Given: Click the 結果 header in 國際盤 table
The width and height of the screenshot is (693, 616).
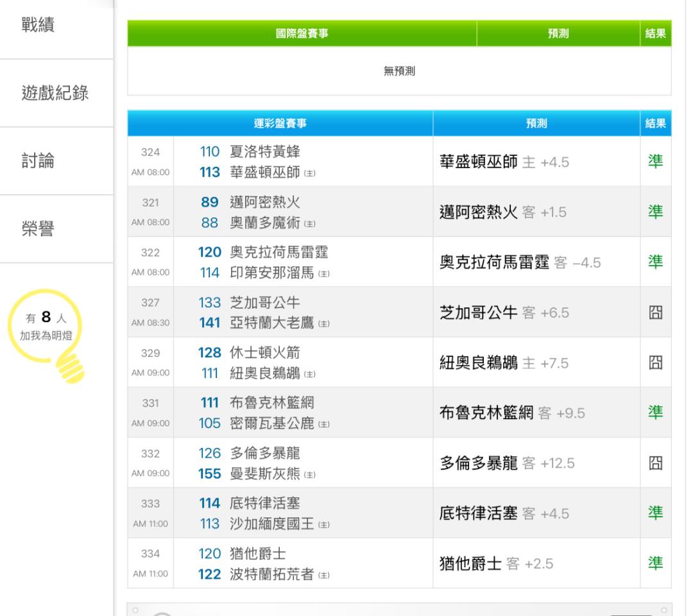Looking at the screenshot, I should coord(655,33).
